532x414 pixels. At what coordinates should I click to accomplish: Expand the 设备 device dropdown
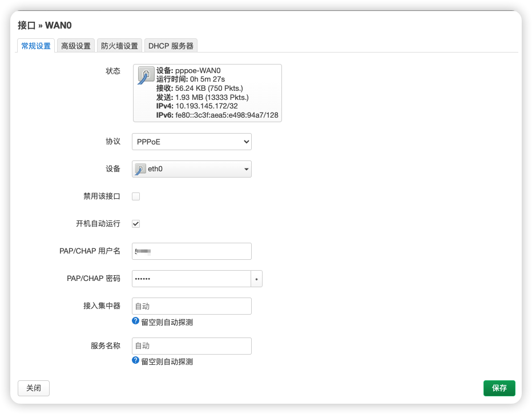pyautogui.click(x=191, y=169)
